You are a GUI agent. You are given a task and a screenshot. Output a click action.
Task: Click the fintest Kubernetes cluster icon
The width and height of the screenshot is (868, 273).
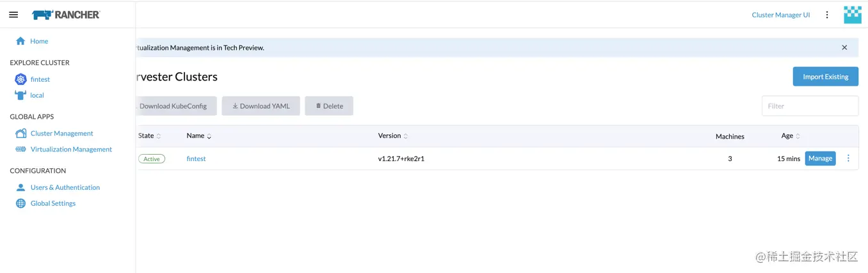20,79
